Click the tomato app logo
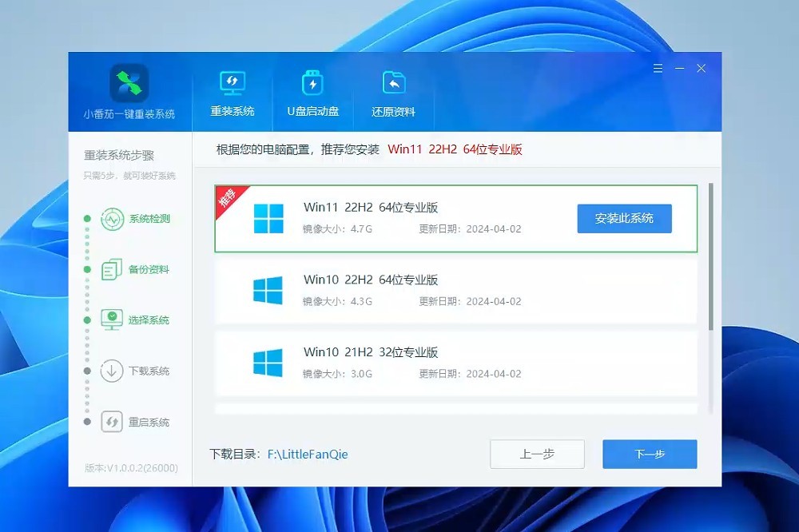799x532 pixels. pyautogui.click(x=129, y=81)
